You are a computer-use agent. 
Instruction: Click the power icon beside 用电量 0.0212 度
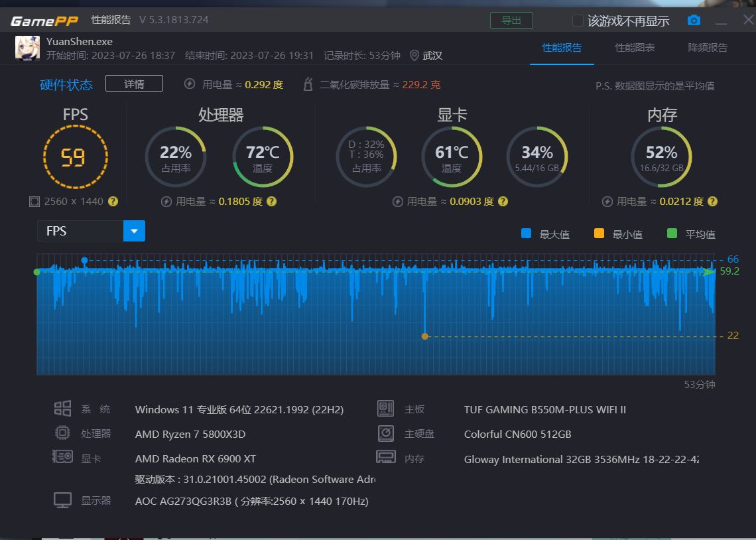point(607,202)
